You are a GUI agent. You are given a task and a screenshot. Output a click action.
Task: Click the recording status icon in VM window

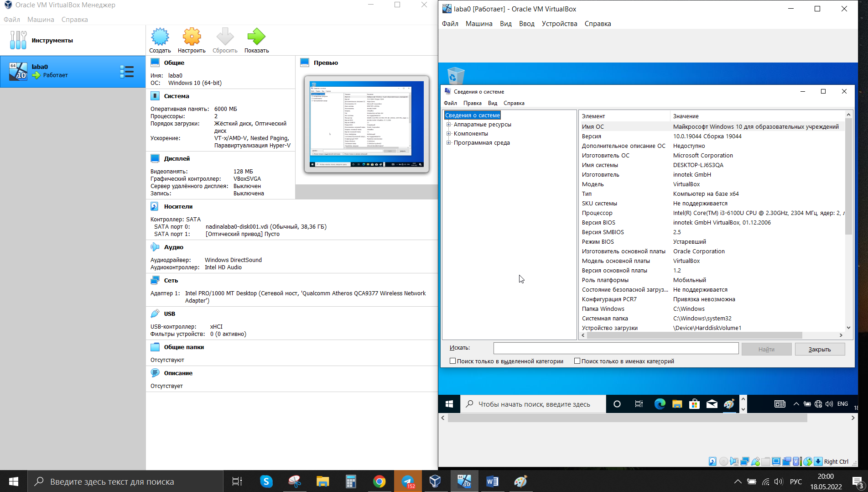pyautogui.click(x=787, y=461)
